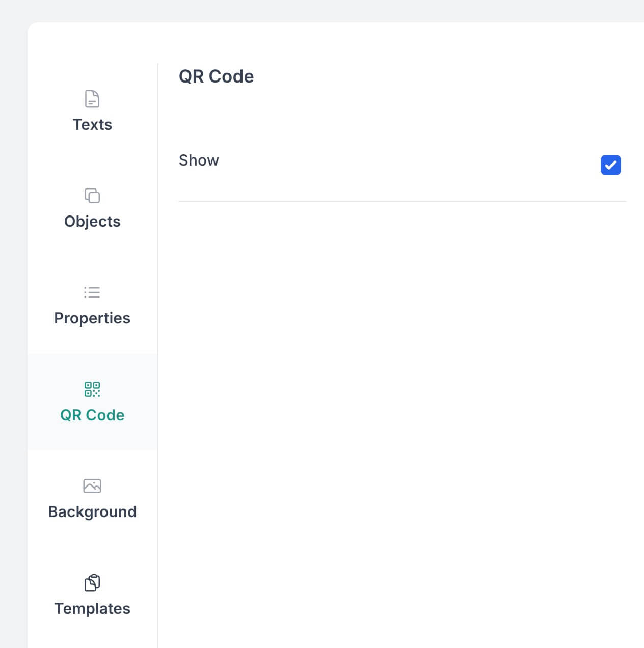Select the Properties tab label
The width and height of the screenshot is (644, 648).
[x=92, y=318]
